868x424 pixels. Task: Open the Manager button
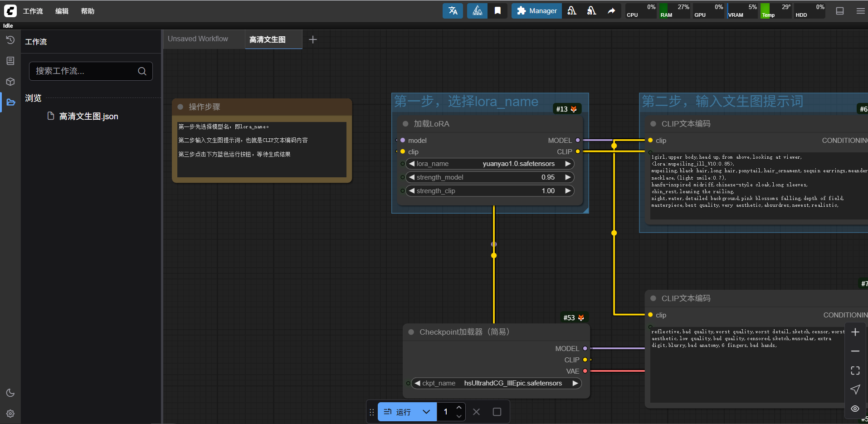(x=536, y=11)
